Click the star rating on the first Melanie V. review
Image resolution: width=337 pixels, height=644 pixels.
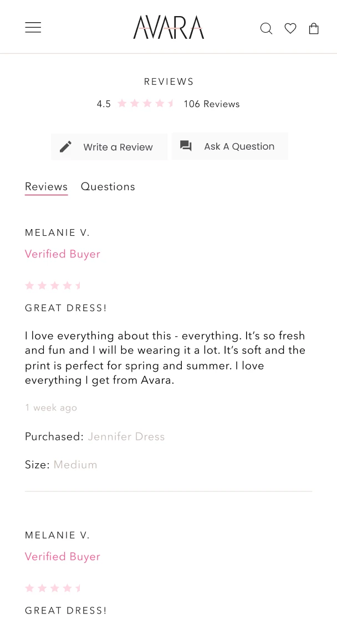click(53, 286)
